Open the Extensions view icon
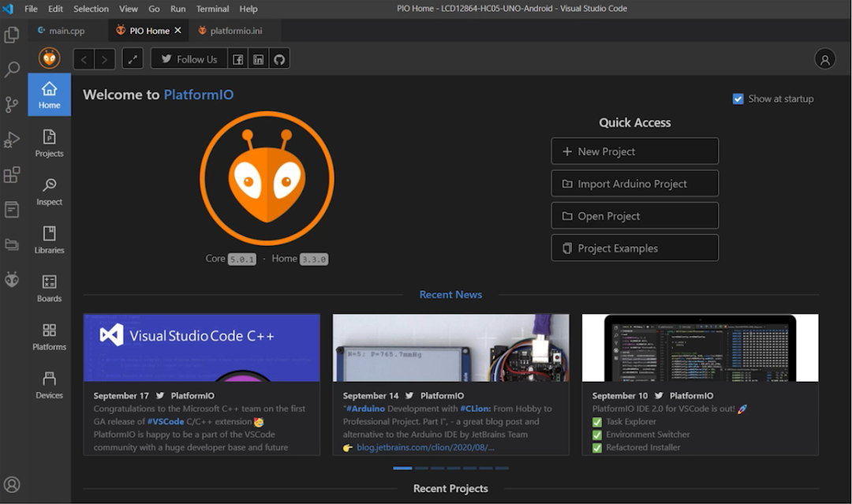 11,175
